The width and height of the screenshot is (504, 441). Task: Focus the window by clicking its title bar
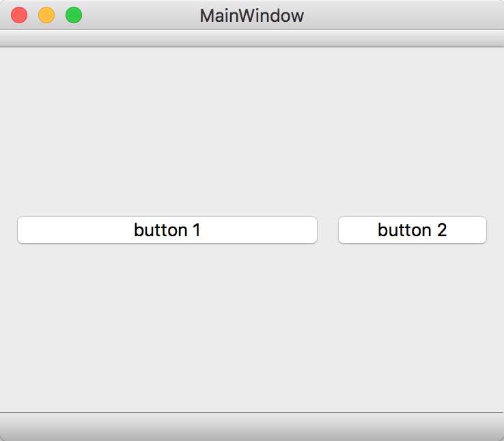(386, 15)
